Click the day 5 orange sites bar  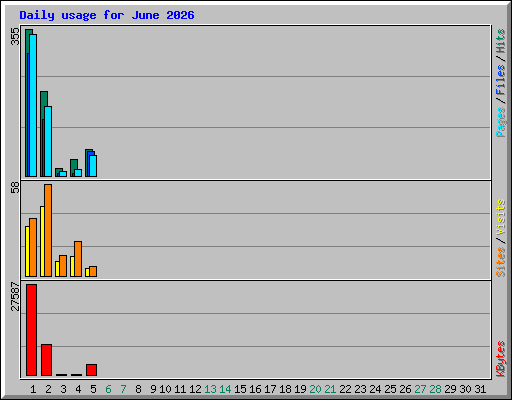93,271
